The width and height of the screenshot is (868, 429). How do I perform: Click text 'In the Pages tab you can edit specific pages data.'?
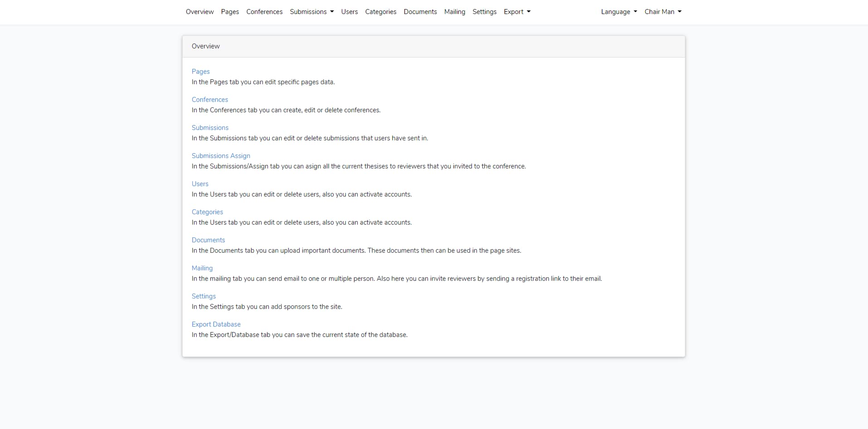tap(263, 82)
